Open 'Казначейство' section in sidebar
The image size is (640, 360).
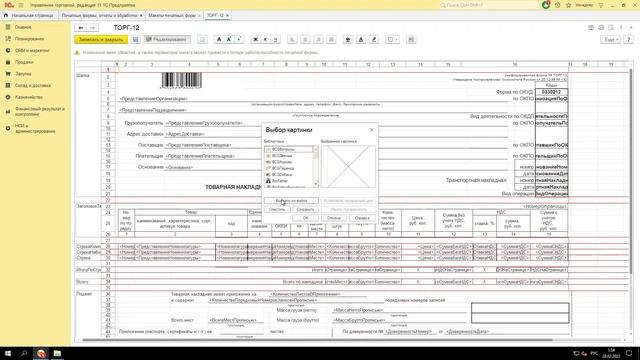29,97
